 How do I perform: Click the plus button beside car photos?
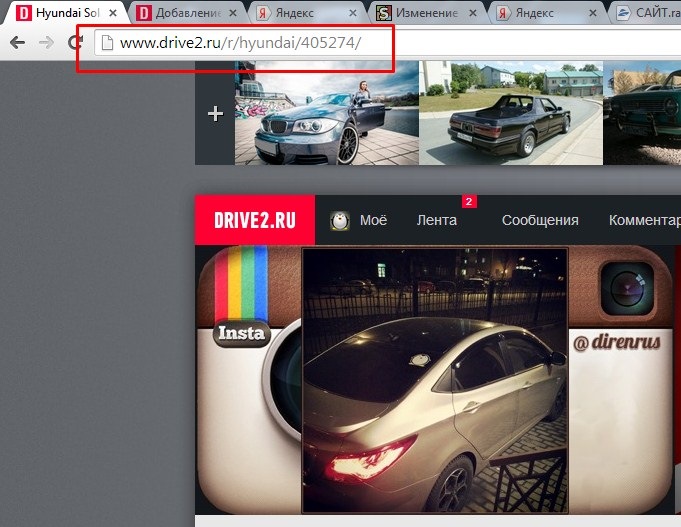coord(215,113)
